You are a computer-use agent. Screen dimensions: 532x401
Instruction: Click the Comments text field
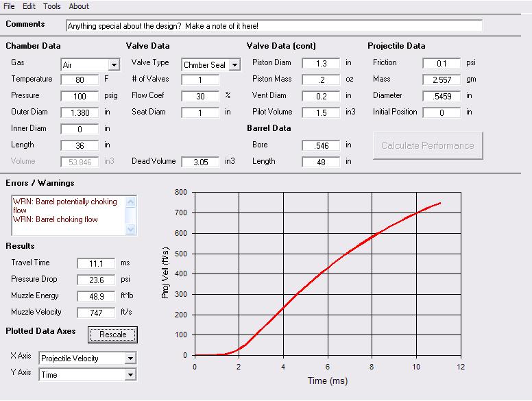[274, 25]
